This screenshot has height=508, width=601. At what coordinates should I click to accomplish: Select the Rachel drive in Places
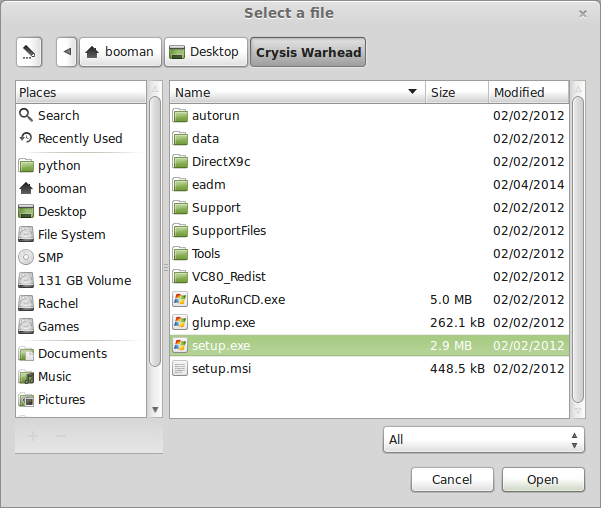[x=81, y=304]
